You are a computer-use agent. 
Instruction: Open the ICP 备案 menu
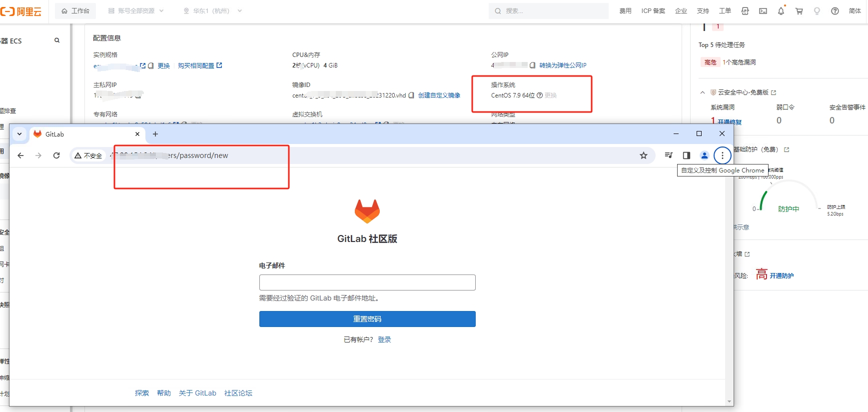[653, 11]
